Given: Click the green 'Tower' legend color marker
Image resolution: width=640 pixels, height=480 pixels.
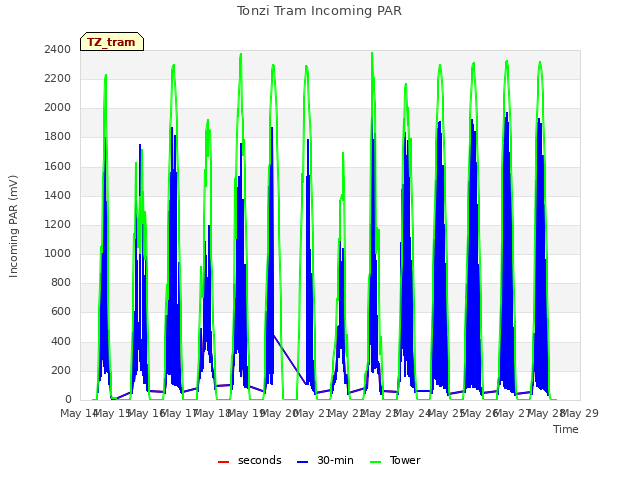Looking at the screenshot, I should (375, 462).
